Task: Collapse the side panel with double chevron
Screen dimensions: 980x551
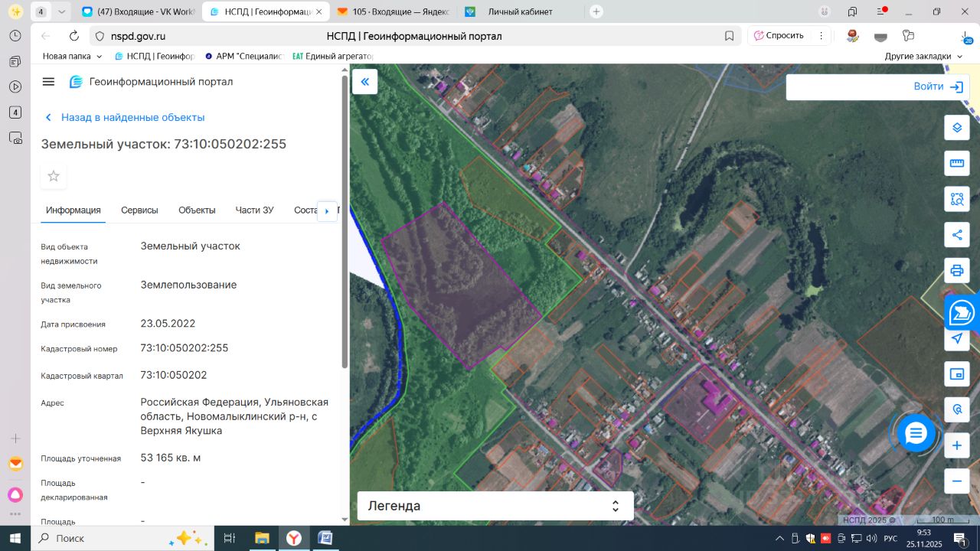Action: click(364, 82)
